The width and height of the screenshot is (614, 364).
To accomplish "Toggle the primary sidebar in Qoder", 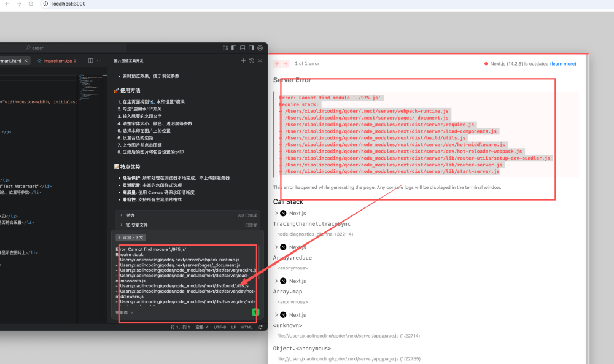I will click(234, 48).
